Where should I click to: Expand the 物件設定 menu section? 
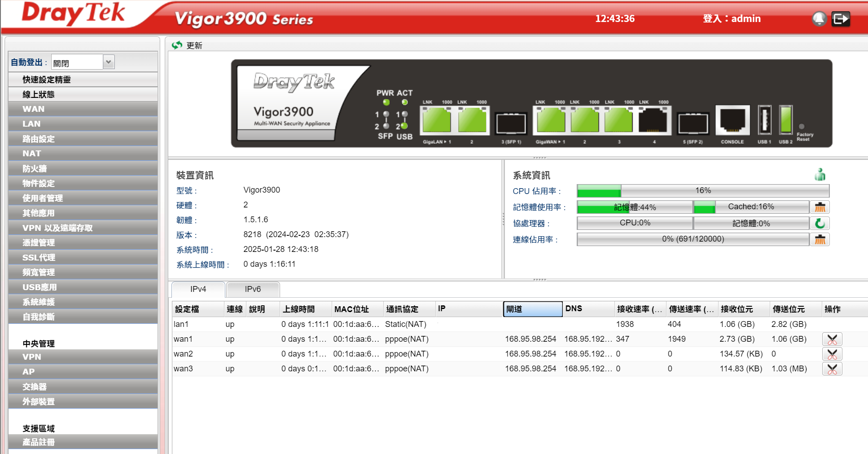tap(83, 183)
